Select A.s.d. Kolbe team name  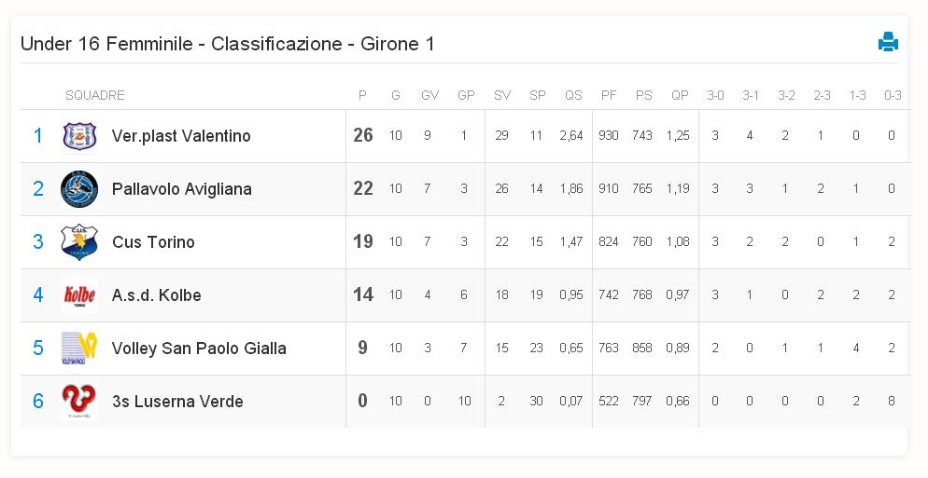pyautogui.click(x=156, y=295)
